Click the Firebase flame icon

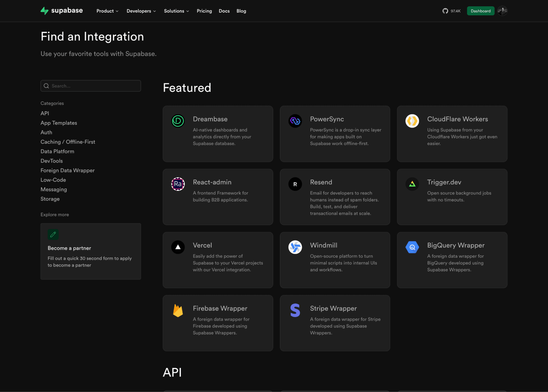(x=178, y=310)
